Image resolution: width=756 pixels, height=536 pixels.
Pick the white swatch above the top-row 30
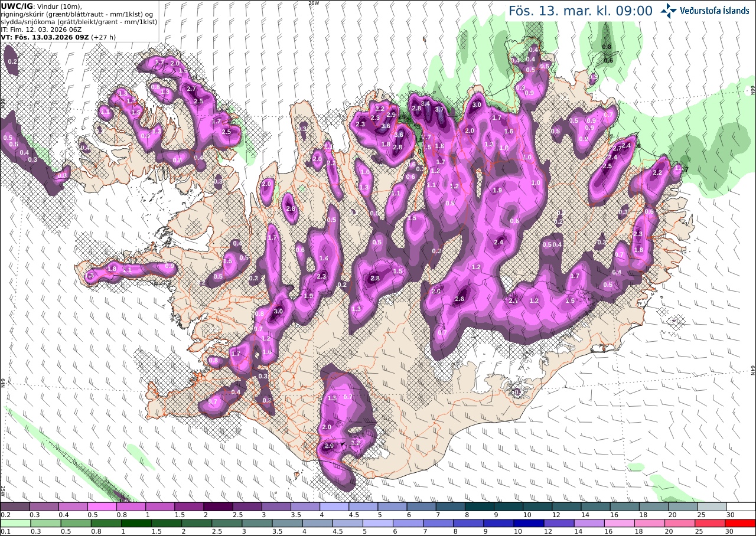[x=741, y=506]
